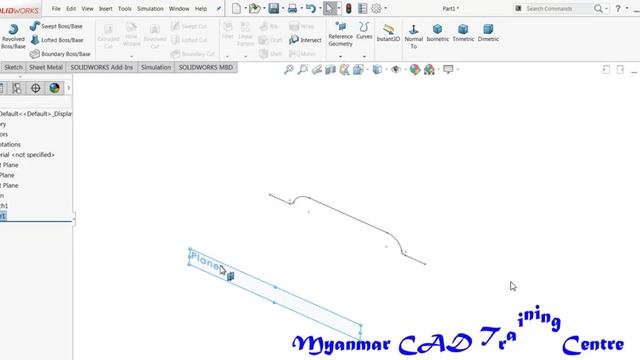Viewport: 640px width, 360px height.
Task: Open the Display Style cube icon
Action: click(x=377, y=70)
